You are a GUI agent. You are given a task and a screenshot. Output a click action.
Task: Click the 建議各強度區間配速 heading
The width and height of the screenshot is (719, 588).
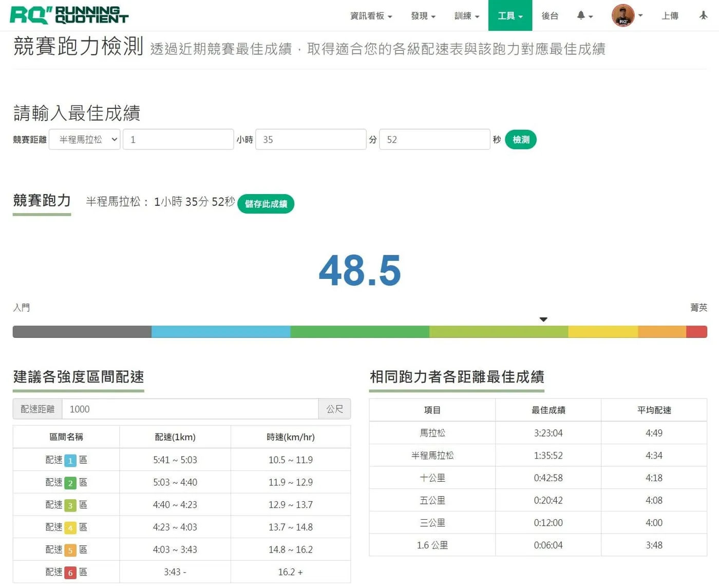[x=79, y=377]
